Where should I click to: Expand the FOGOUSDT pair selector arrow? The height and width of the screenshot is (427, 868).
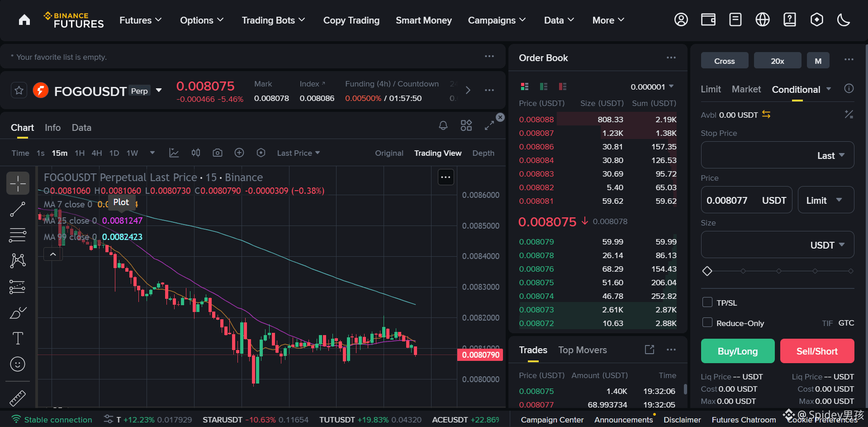[159, 91]
